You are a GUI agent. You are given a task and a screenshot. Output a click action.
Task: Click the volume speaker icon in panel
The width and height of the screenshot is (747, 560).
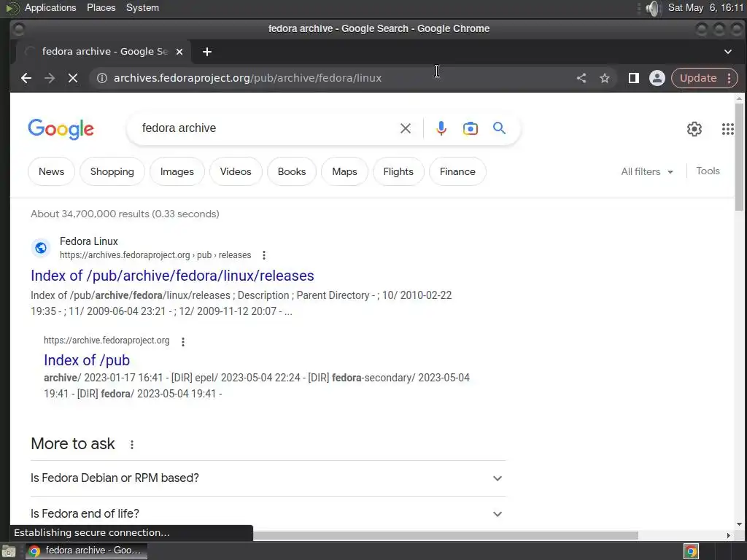[x=653, y=8]
